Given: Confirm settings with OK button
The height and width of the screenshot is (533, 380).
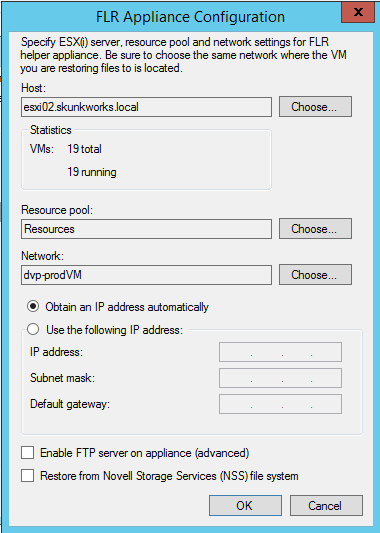Looking at the screenshot, I should pos(245,505).
